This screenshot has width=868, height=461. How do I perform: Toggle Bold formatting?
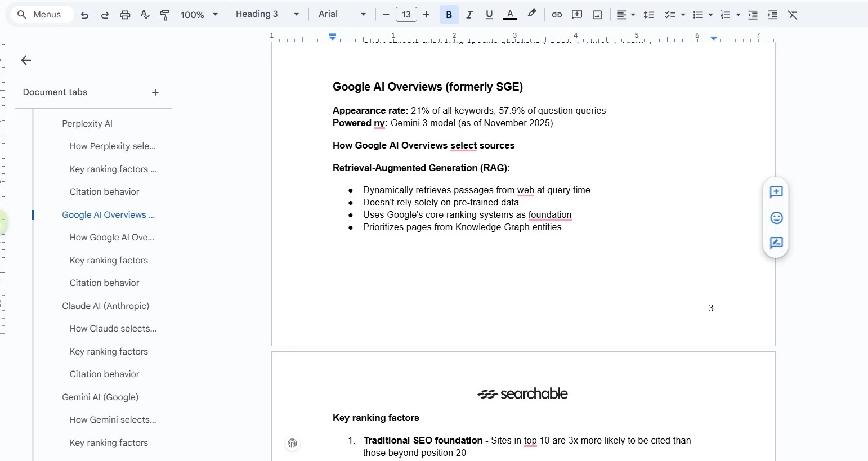(449, 15)
